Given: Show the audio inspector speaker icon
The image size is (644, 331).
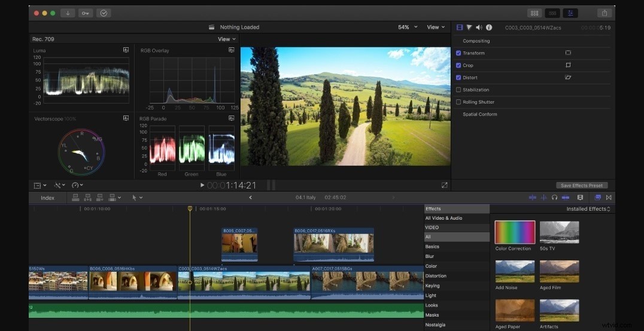Looking at the screenshot, I should (479, 28).
